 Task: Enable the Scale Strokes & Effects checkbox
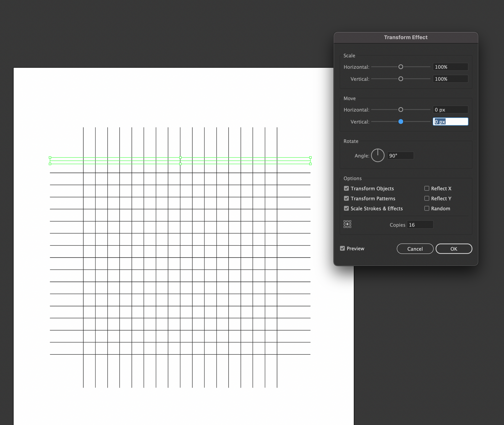click(x=345, y=208)
